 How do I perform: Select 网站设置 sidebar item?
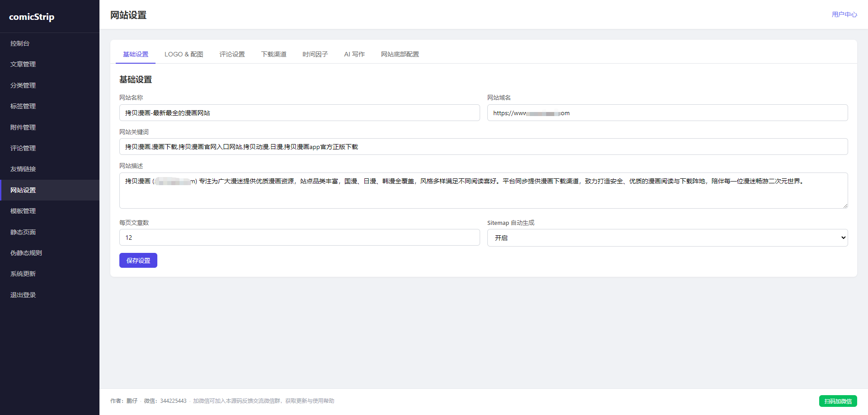coord(50,190)
